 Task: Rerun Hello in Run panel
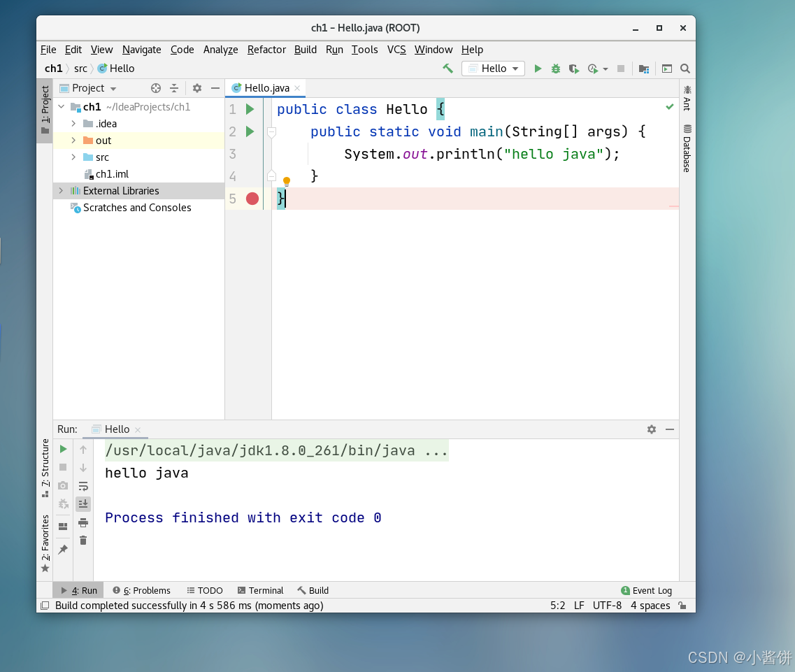(x=64, y=450)
